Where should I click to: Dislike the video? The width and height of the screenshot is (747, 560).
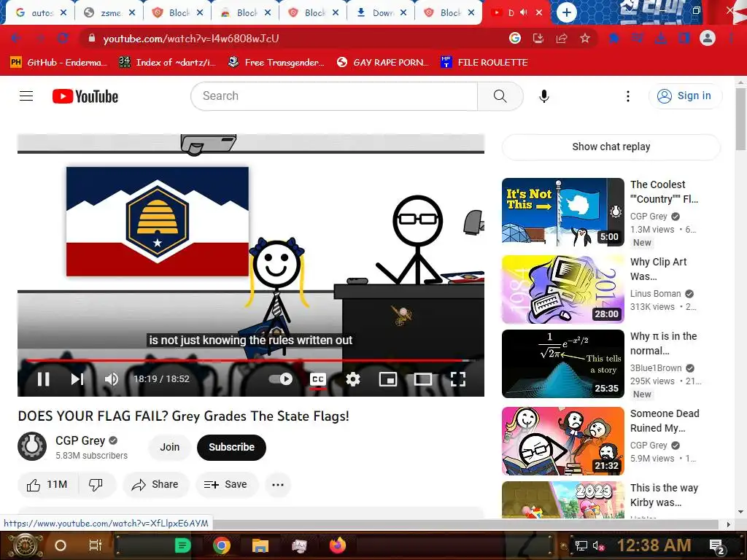click(x=96, y=485)
